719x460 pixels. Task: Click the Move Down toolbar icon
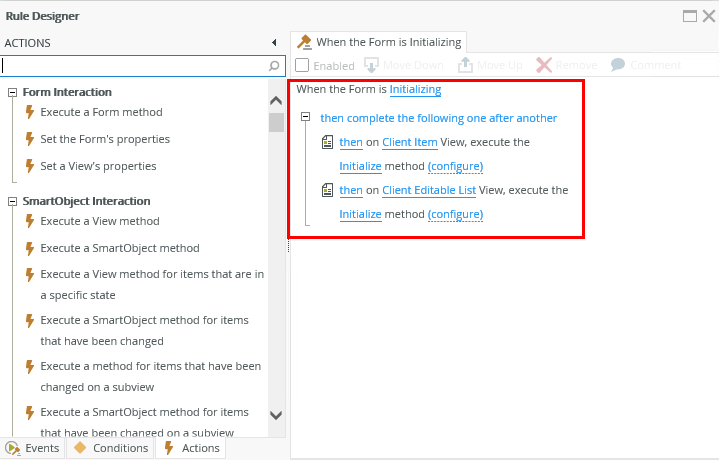pos(372,65)
